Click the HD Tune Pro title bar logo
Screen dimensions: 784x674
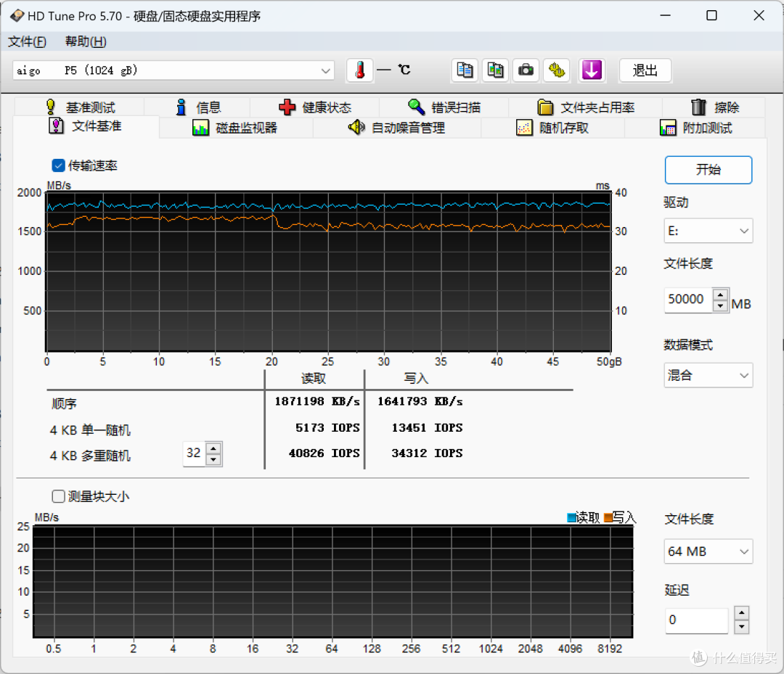pos(16,15)
